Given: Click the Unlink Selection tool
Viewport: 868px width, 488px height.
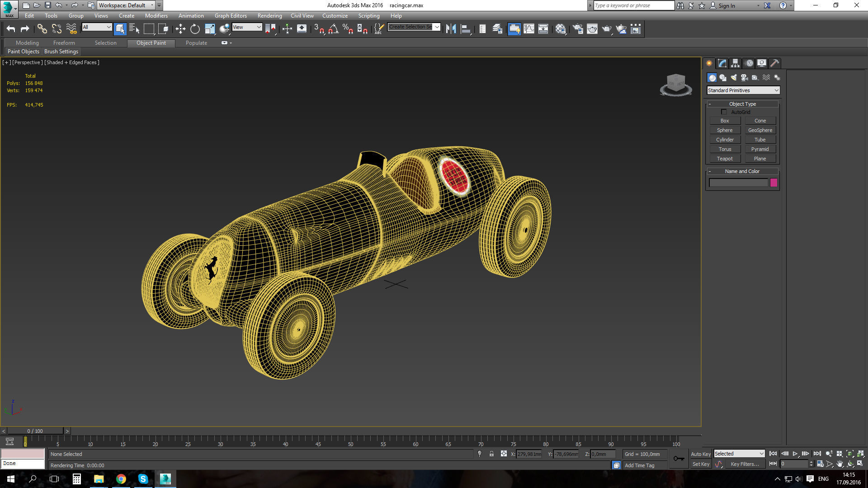Looking at the screenshot, I should tap(57, 29).
